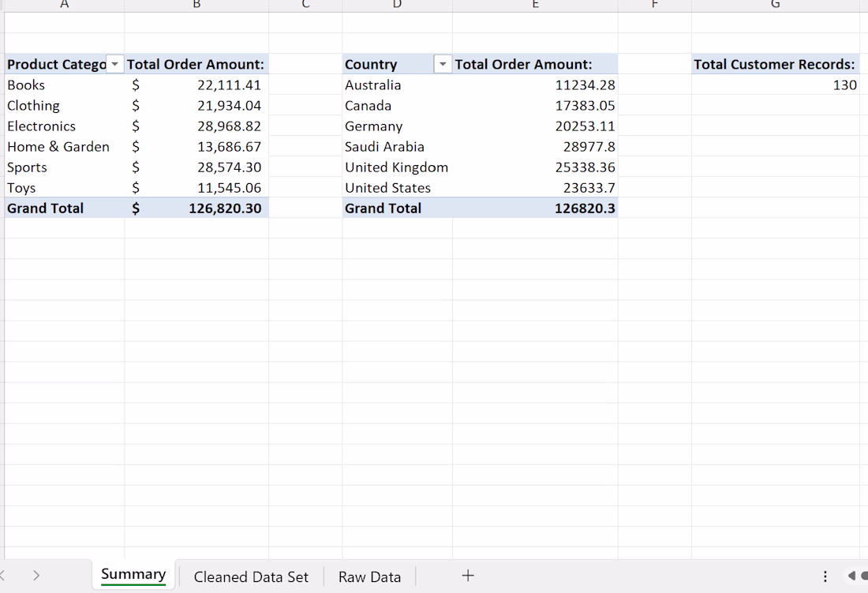
Task: Select column B header
Action: point(196,5)
